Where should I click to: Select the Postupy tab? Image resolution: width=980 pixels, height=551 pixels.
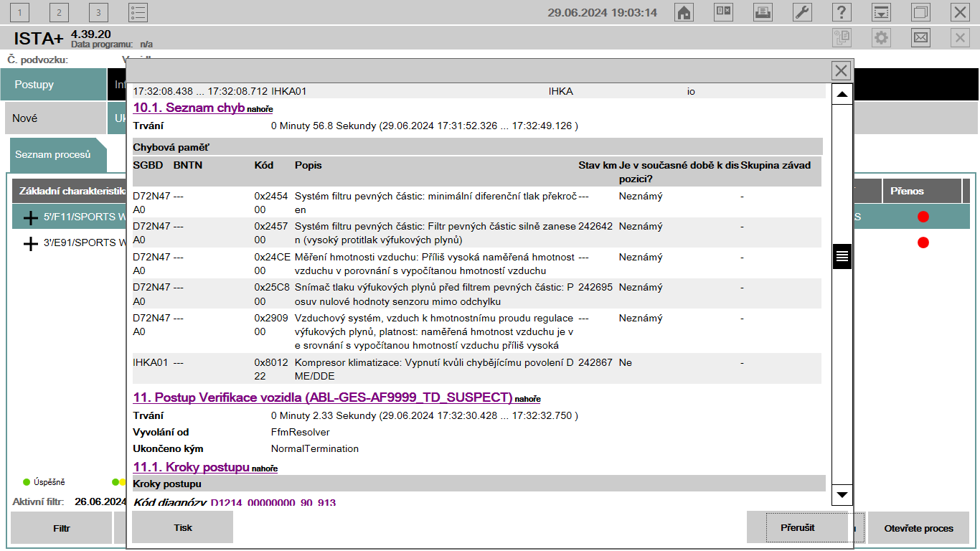(x=34, y=85)
